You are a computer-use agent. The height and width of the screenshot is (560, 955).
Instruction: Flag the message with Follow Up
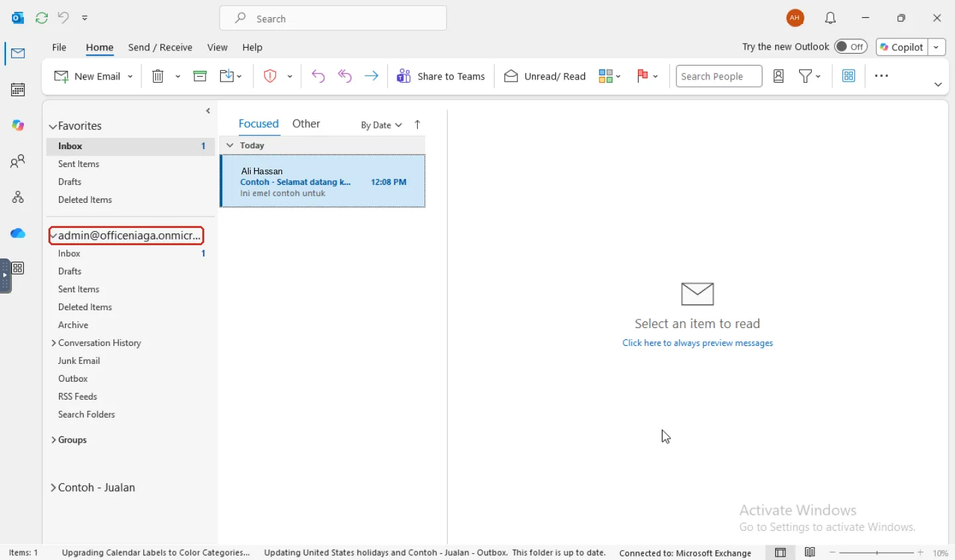[643, 76]
